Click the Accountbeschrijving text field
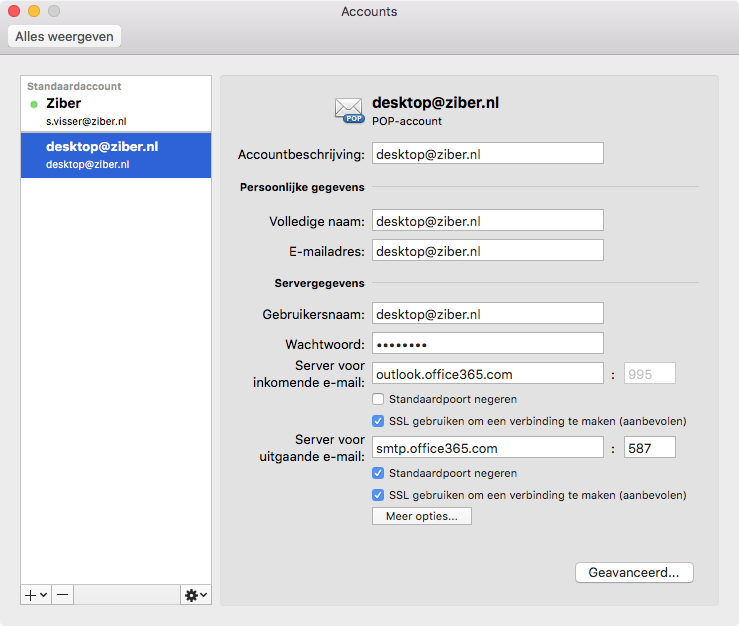Screen dimensions: 739x626 point(488,153)
